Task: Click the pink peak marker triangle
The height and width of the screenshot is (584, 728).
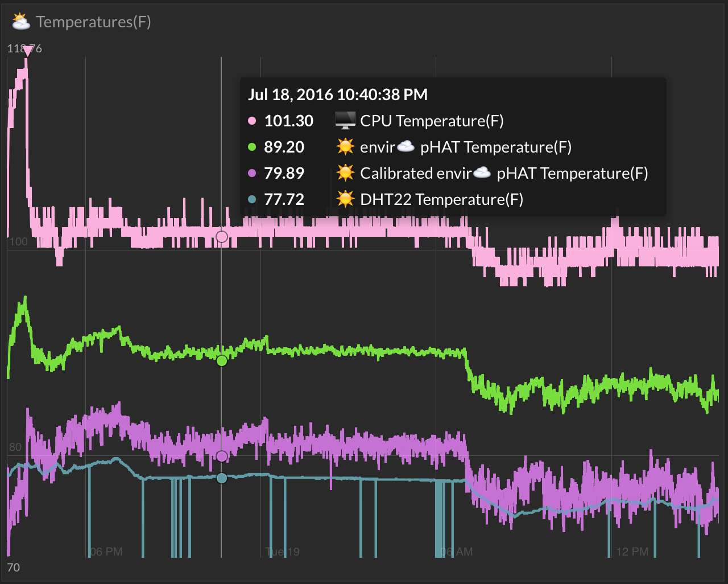Action: tap(27, 52)
